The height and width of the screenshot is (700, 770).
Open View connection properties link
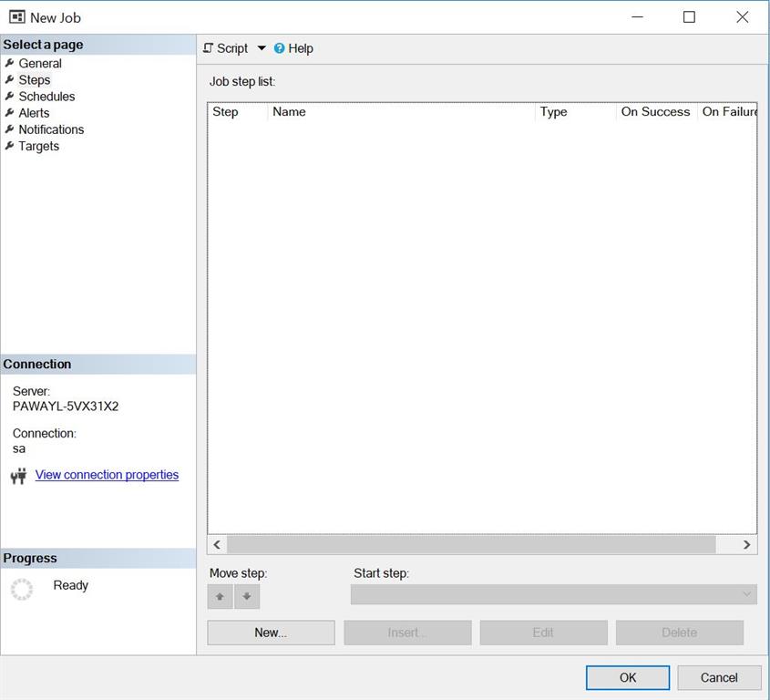tap(107, 475)
